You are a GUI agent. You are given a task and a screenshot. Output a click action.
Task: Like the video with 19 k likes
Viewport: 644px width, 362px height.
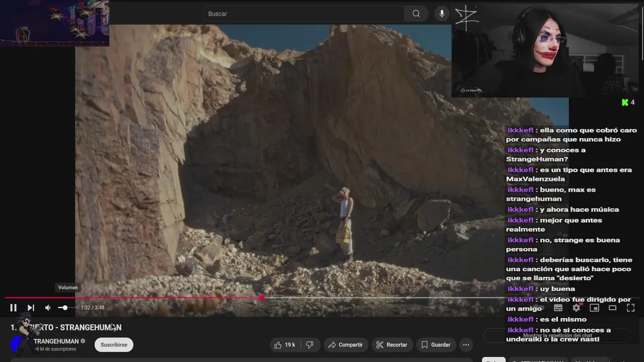point(284,345)
